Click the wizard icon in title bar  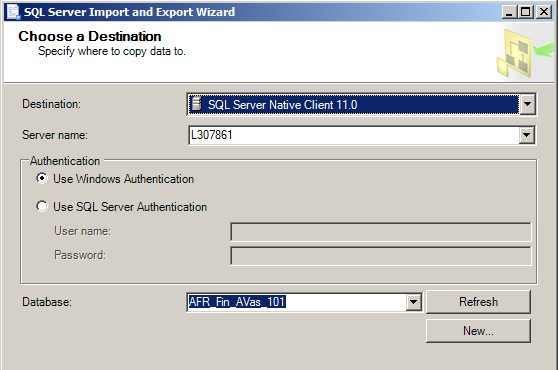[13, 12]
